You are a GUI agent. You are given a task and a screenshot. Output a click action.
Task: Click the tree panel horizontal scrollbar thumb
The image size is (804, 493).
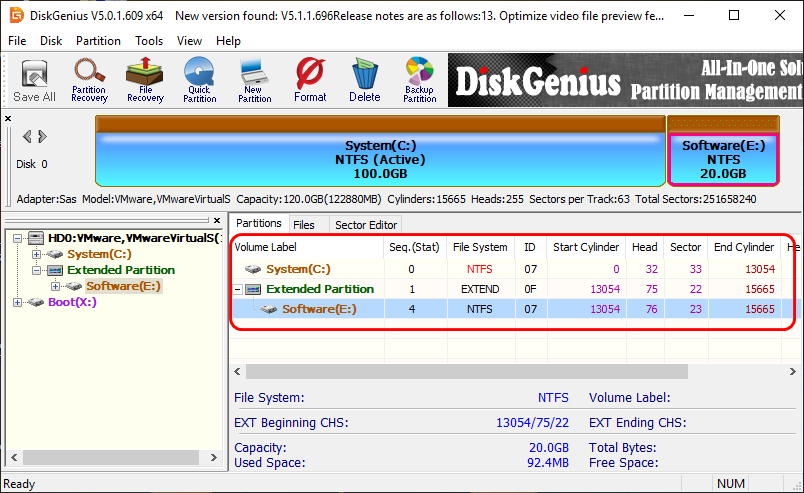point(111,457)
